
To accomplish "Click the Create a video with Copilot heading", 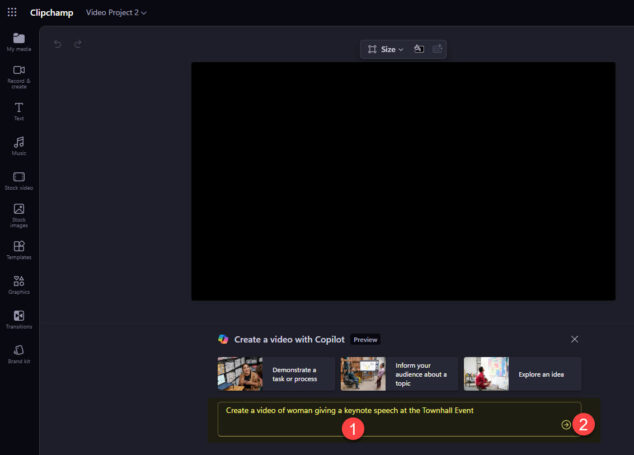I will point(290,339).
